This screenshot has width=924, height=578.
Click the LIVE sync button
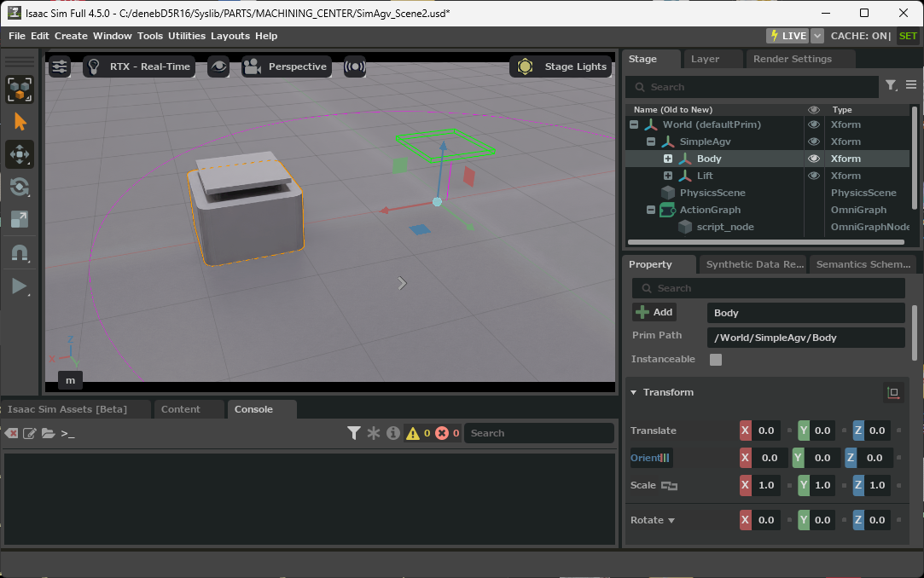pyautogui.click(x=792, y=36)
